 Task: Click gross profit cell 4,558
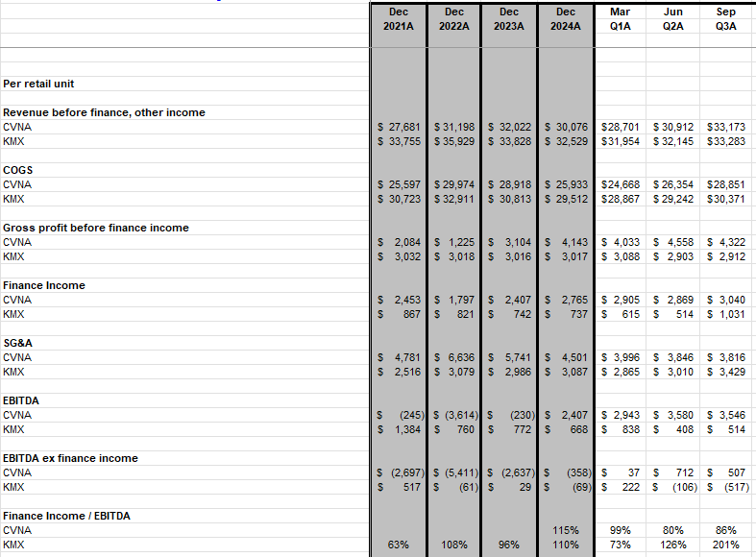pos(673,242)
